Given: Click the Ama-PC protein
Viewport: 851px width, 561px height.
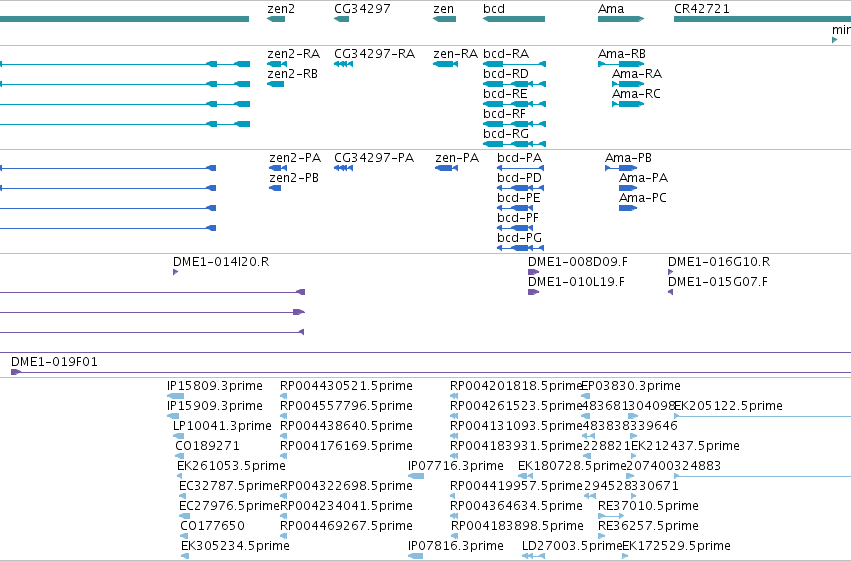Looking at the screenshot, I should [x=628, y=208].
